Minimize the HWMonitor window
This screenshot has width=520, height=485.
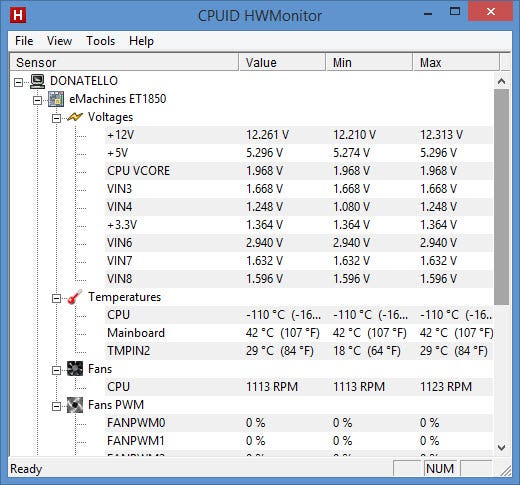(x=428, y=14)
